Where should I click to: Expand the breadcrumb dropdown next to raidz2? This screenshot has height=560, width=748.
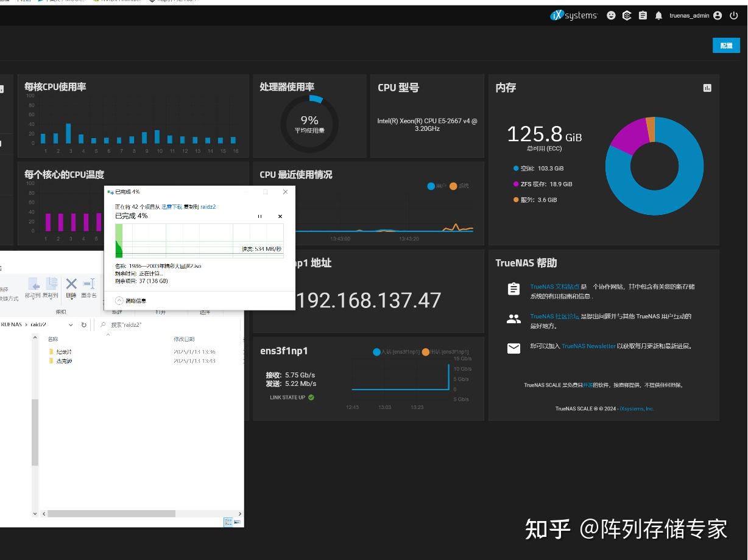point(69,324)
